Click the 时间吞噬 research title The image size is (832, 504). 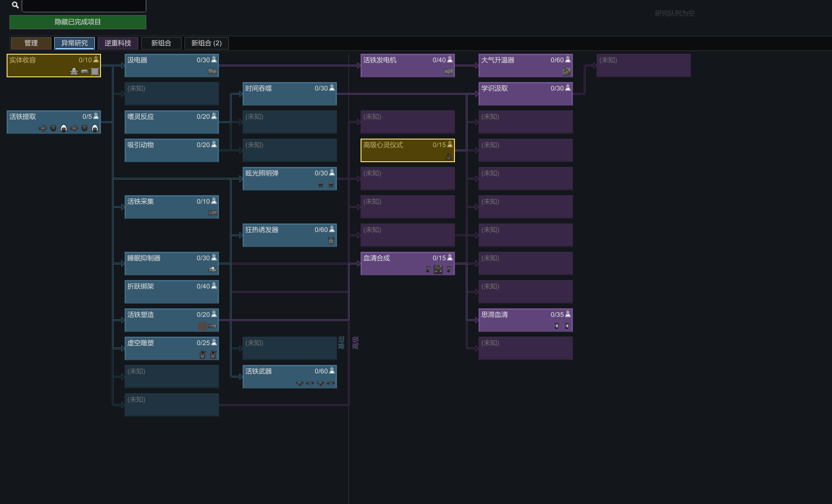[259, 88]
